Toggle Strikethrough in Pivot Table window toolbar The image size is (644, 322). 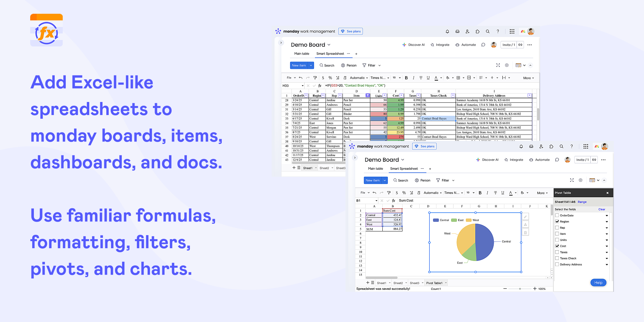tap(495, 193)
